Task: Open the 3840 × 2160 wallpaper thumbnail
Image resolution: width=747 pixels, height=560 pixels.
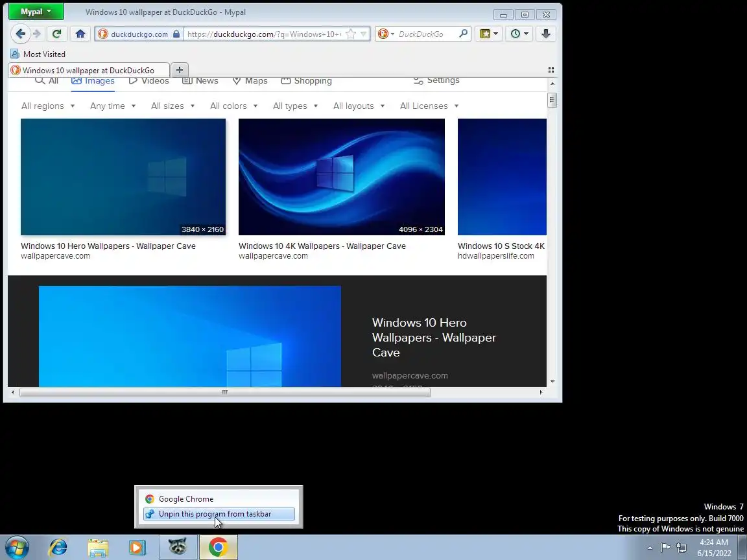Action: tap(123, 177)
